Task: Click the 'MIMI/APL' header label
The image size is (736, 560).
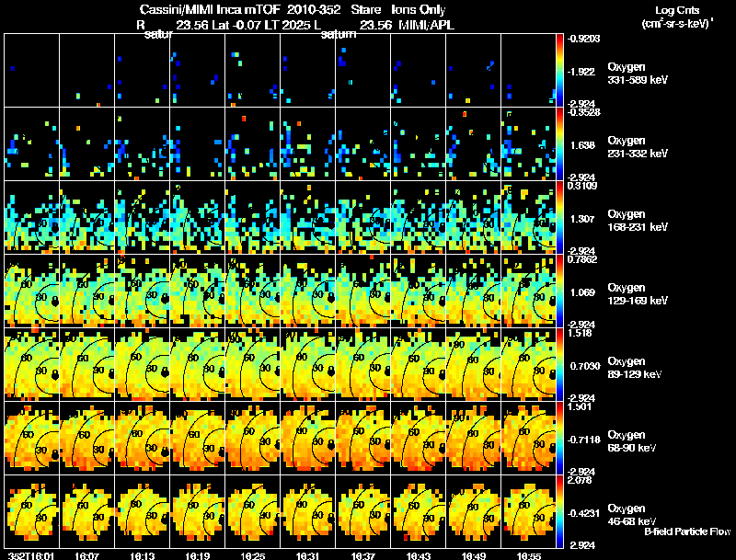Action: (x=426, y=25)
